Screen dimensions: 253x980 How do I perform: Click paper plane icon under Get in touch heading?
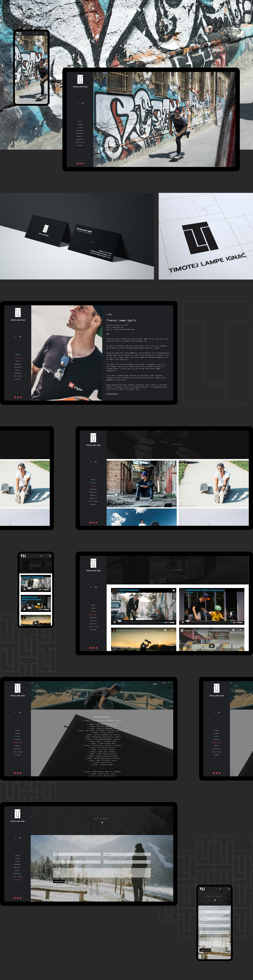point(102,823)
